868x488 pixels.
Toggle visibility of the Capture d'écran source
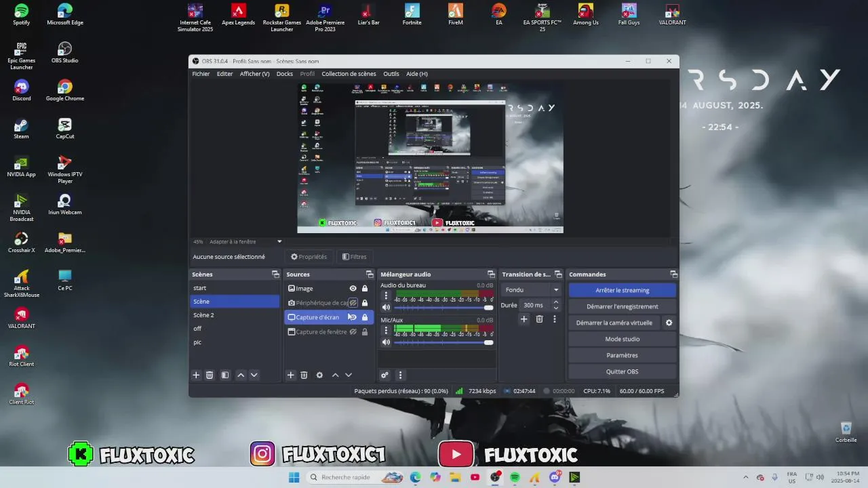(x=353, y=317)
